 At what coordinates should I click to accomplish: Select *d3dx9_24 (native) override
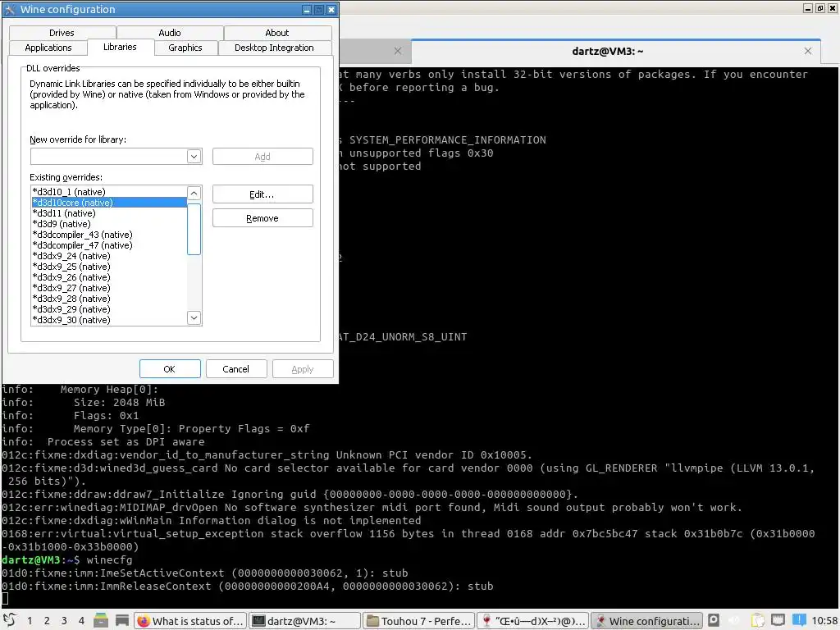coord(109,256)
